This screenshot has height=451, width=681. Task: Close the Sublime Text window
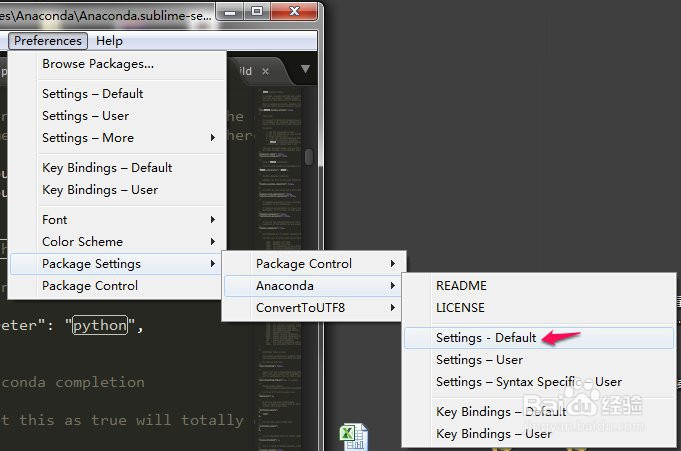pos(294,11)
